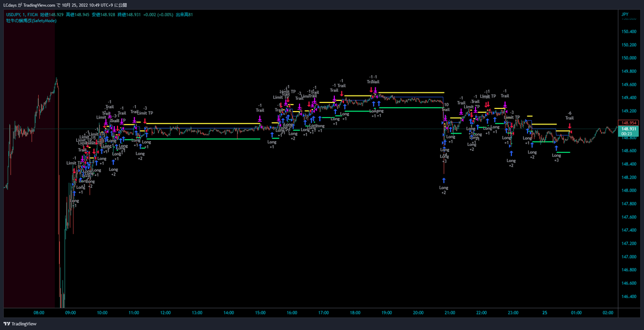
Task: Click the teal 148.931 current price label
Action: coord(628,129)
